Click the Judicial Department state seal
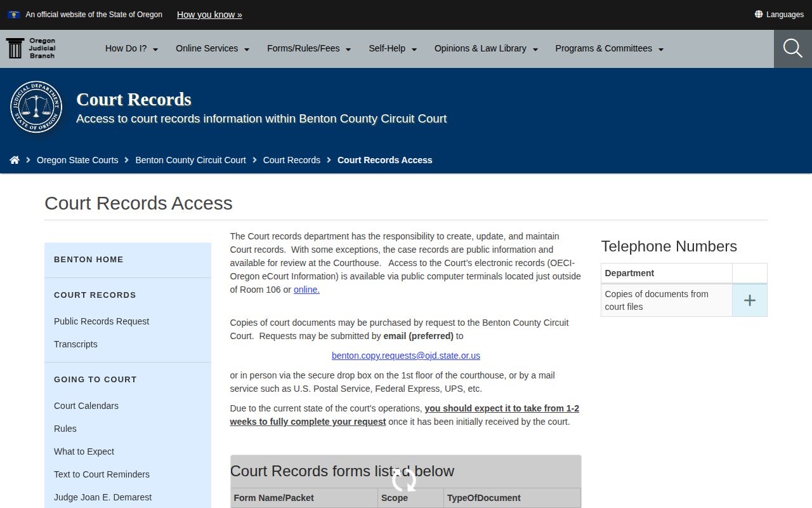This screenshot has width=812, height=508. point(36,107)
